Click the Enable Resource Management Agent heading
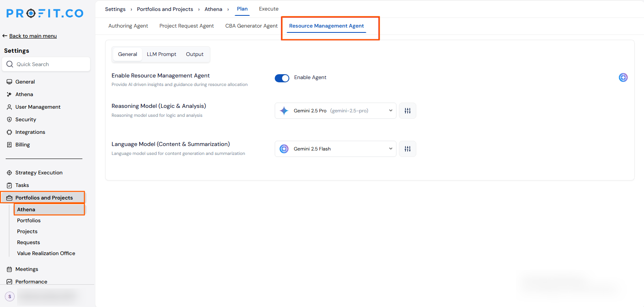The width and height of the screenshot is (644, 307). coord(161,76)
